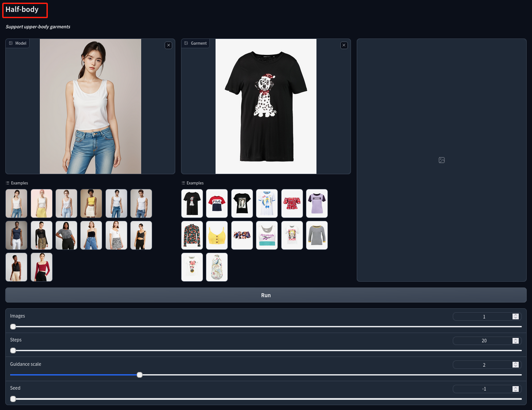Click the uploaded model photo preview
The image size is (532, 410).
coord(90,106)
